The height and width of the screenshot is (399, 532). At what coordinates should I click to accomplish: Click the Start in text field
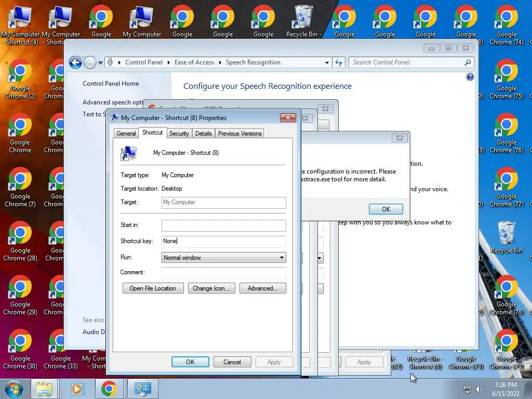click(223, 225)
